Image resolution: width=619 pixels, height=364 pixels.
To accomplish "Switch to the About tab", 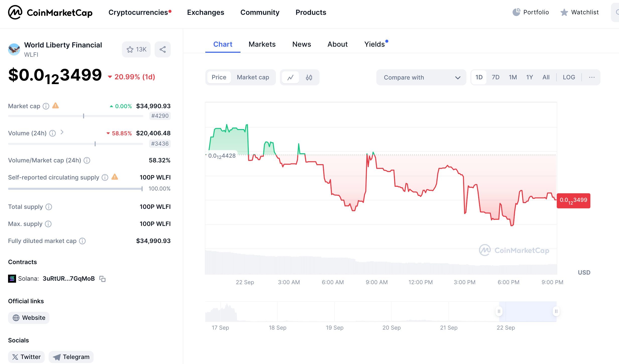I will pyautogui.click(x=338, y=44).
